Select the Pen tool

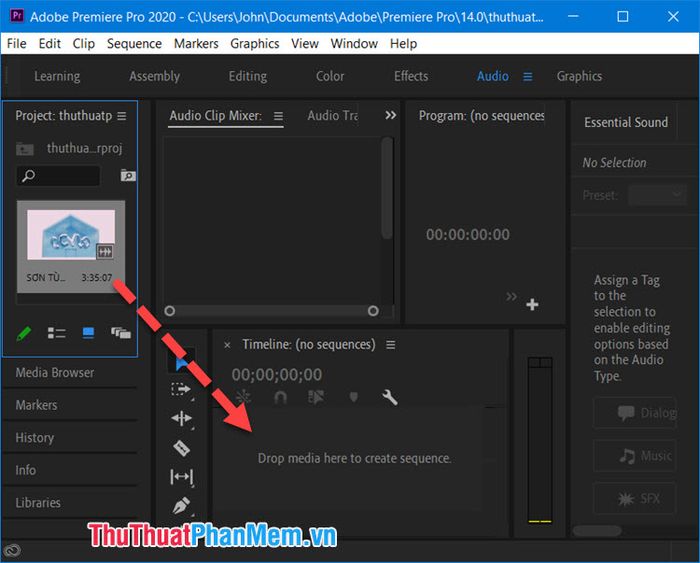tap(181, 506)
